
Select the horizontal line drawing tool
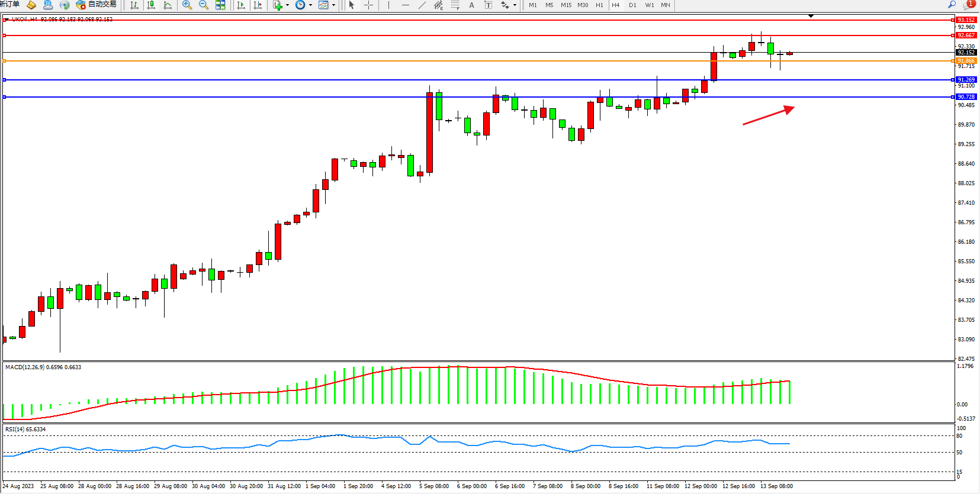pos(405,5)
